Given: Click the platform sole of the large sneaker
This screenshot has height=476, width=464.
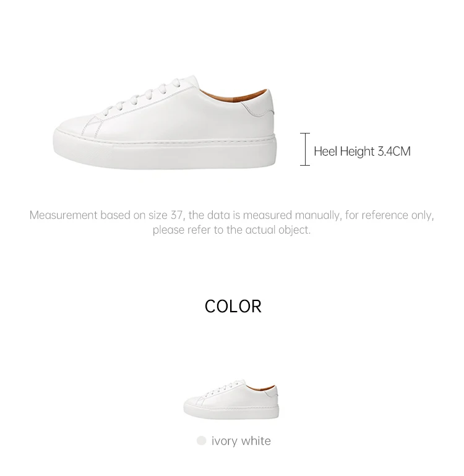Looking at the screenshot, I should click(165, 153).
